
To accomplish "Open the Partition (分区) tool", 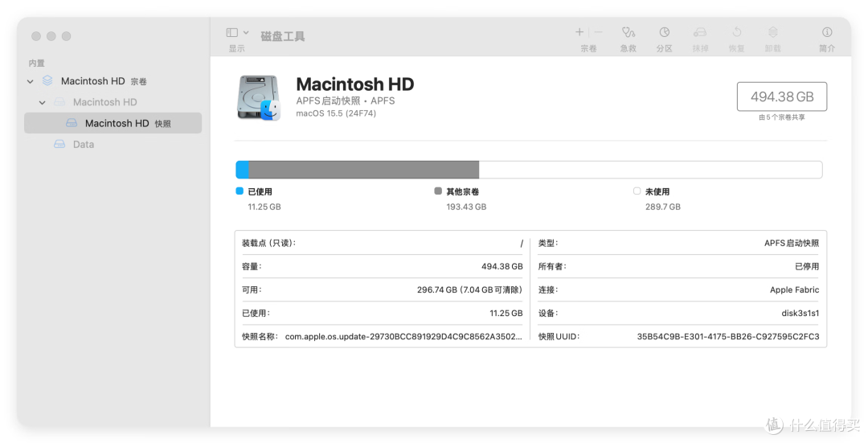I will [x=665, y=32].
